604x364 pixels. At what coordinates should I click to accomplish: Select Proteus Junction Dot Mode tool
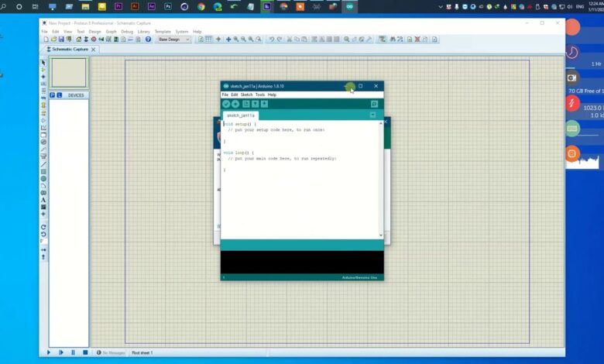43,77
